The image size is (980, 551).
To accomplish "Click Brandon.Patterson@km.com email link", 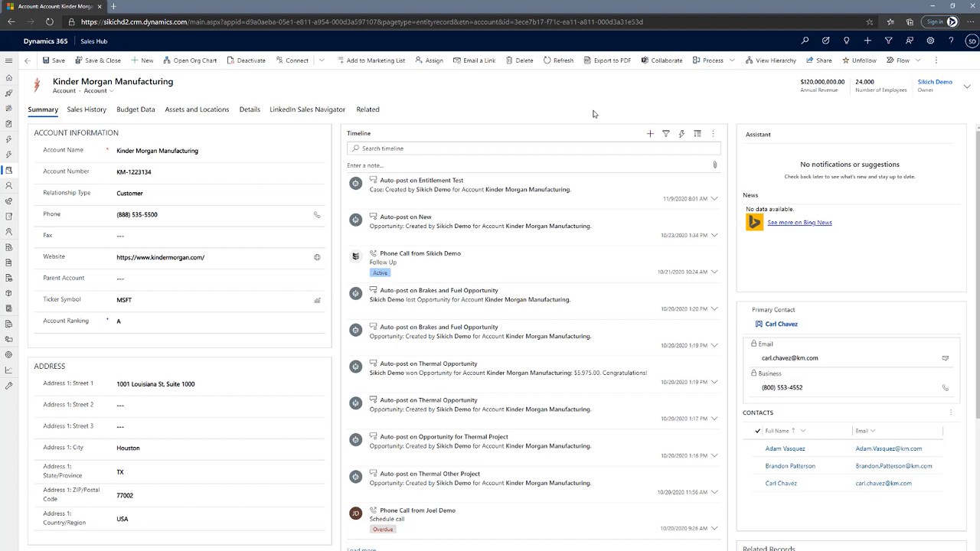I will coord(893,466).
